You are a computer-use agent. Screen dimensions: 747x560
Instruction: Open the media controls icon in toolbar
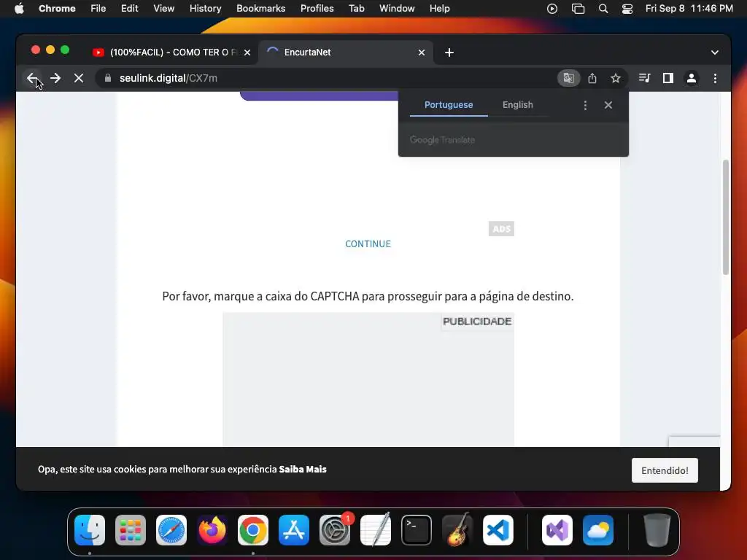click(645, 78)
